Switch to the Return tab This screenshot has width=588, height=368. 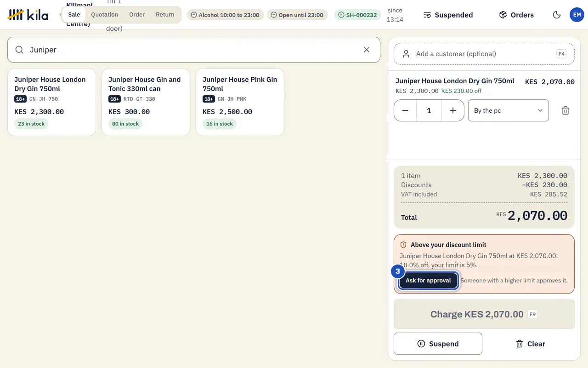click(x=165, y=15)
